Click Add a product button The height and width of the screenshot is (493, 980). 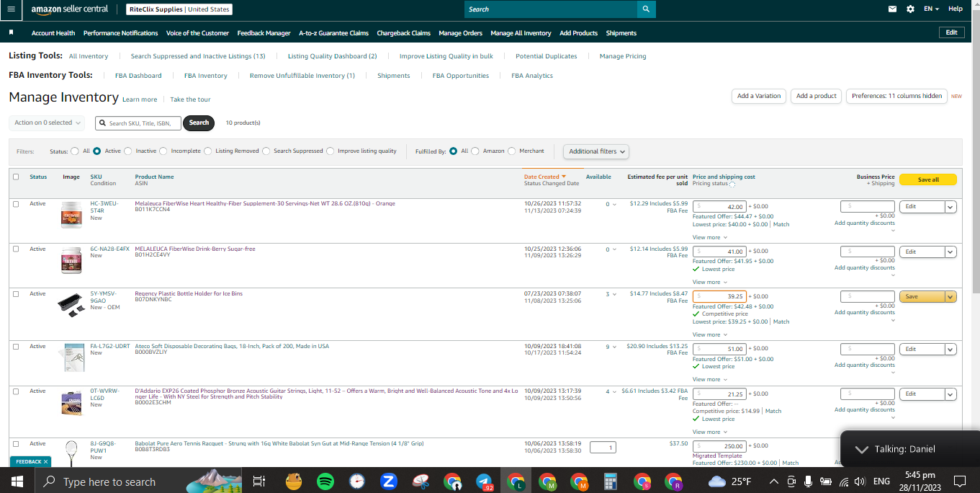[816, 96]
